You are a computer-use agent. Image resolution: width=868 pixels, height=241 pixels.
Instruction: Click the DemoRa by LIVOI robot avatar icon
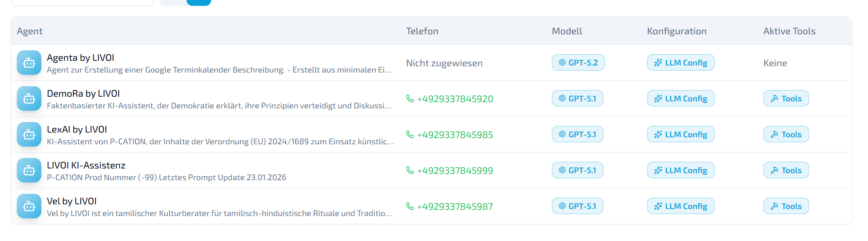tap(29, 98)
